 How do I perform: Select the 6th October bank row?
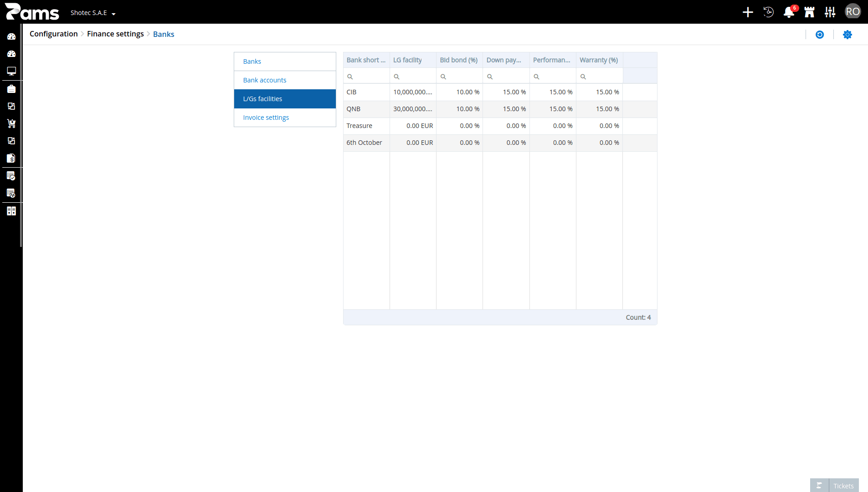click(x=500, y=143)
